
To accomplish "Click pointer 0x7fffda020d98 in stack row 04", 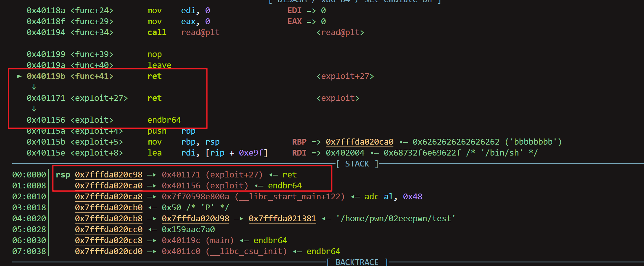I will [x=196, y=219].
